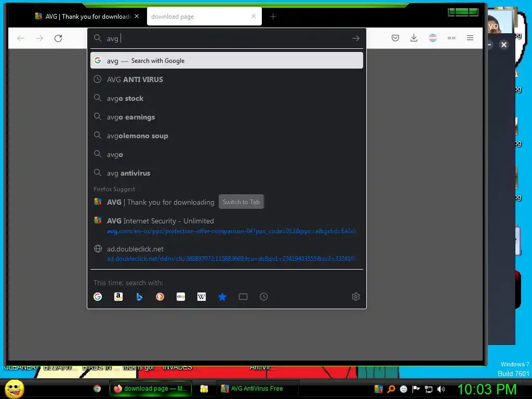532x399 pixels.
Task: Go back using the back arrow
Action: (x=21, y=38)
